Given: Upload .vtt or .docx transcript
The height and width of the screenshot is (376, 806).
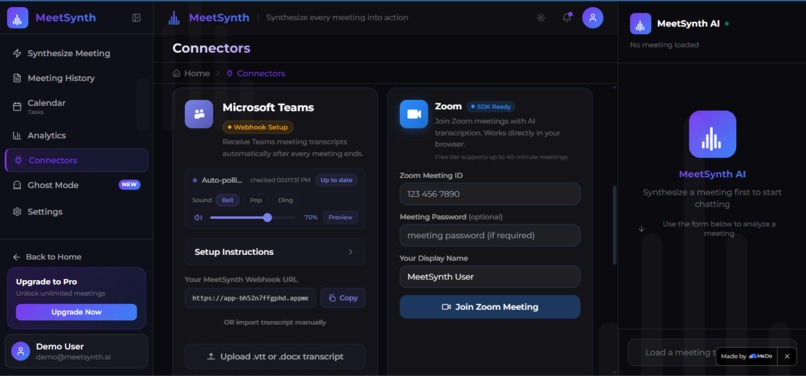Looking at the screenshot, I should (275, 356).
